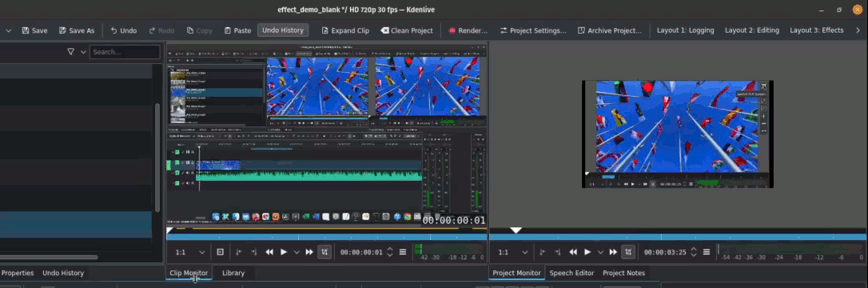Switch to the Clip Monitor tab
Image resolution: width=868 pixels, height=288 pixels.
click(189, 273)
